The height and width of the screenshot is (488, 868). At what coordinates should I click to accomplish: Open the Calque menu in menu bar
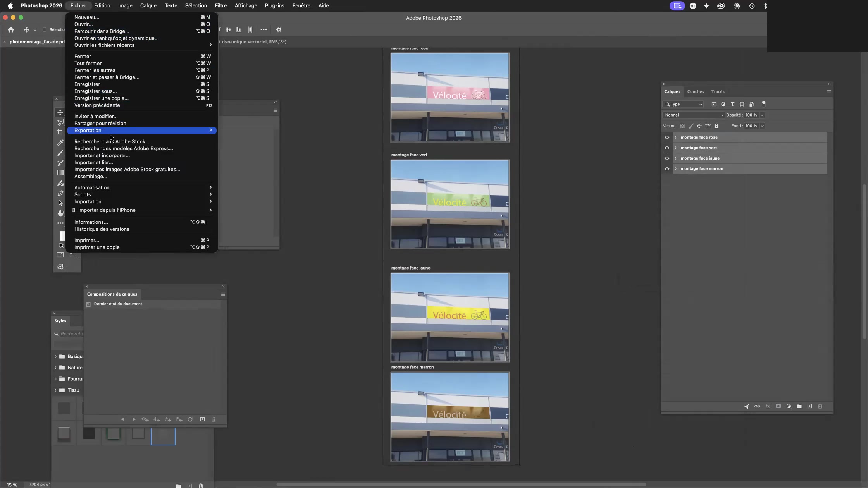point(148,6)
